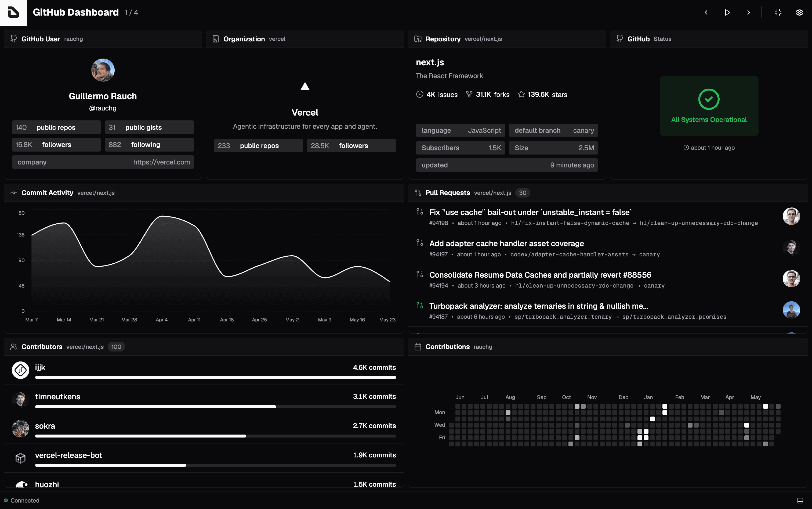The image size is (812, 509).
Task: Click vercel-release-bot commits progress bar
Action: pyautogui.click(x=215, y=465)
